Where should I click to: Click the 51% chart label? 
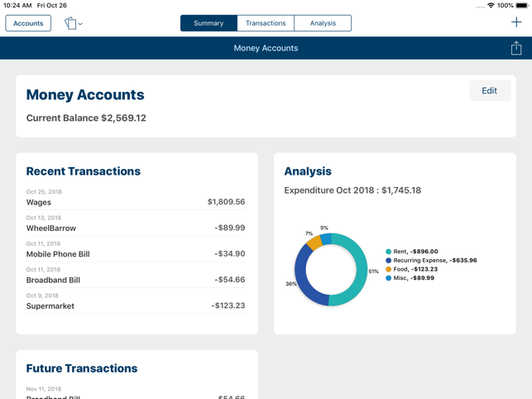coord(373,272)
